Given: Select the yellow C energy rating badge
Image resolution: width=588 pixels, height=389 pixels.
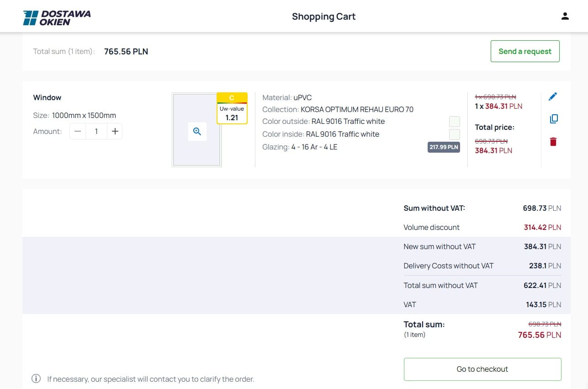Looking at the screenshot, I should pos(232,97).
